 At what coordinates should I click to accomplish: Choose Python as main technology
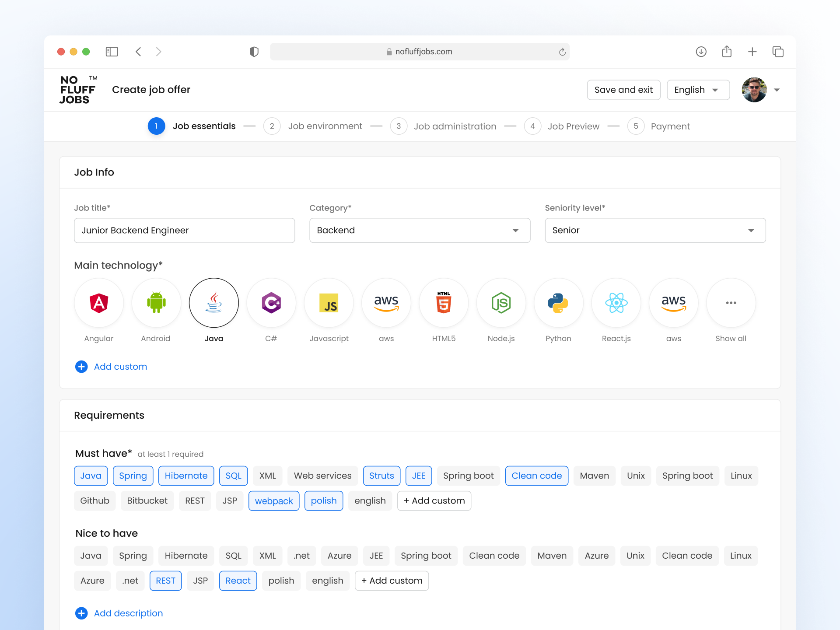tap(558, 303)
